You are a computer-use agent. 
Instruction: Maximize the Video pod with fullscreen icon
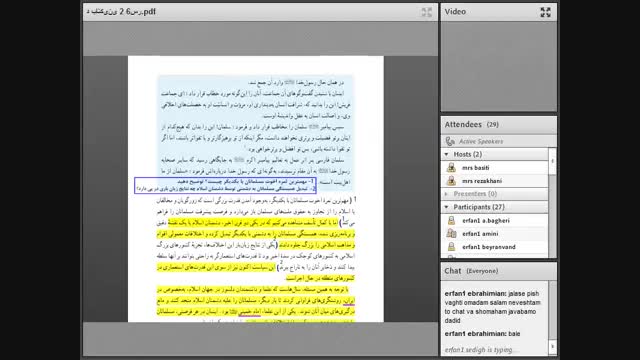545,12
